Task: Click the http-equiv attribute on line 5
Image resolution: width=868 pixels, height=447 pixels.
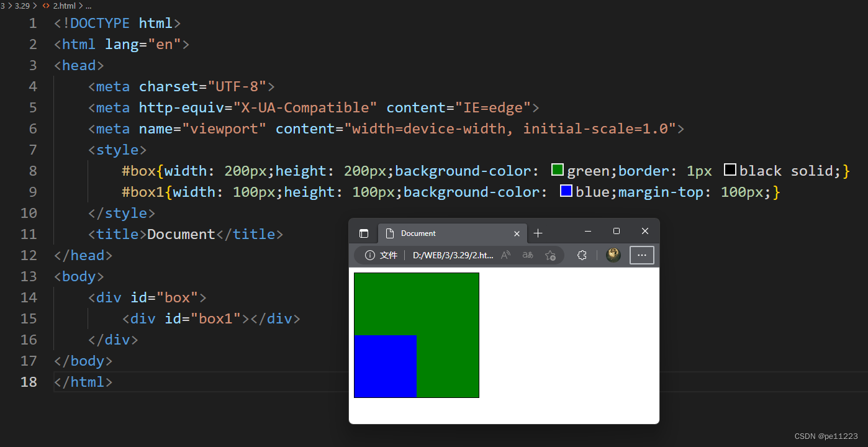Action: tap(181, 107)
